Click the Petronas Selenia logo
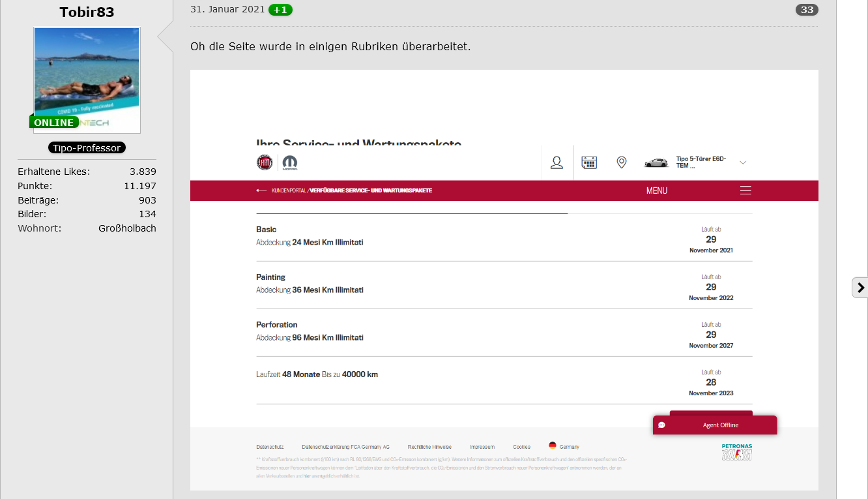The image size is (868, 499). [x=736, y=453]
